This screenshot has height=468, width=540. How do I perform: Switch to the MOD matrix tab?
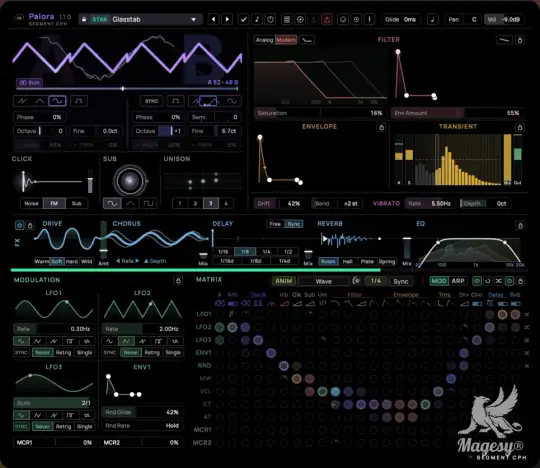click(x=439, y=281)
